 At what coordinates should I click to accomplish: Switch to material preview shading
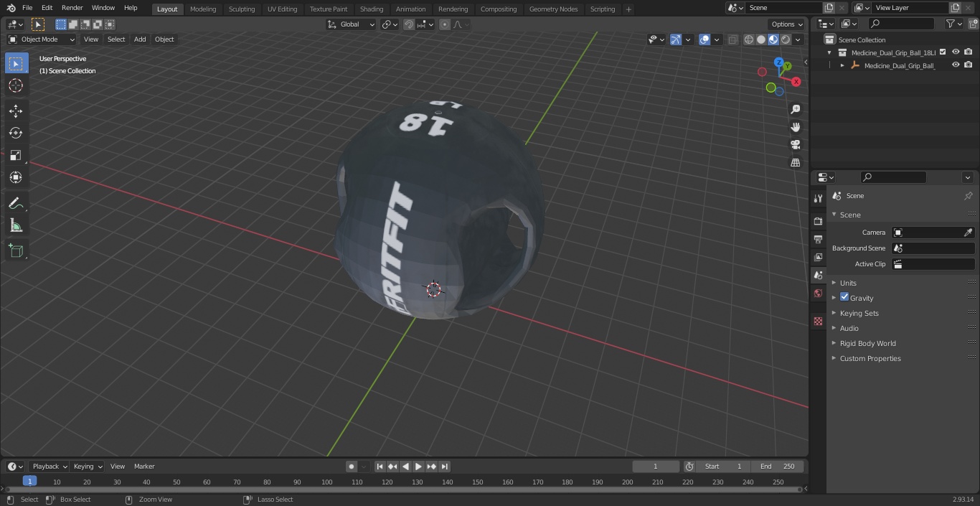coord(773,39)
